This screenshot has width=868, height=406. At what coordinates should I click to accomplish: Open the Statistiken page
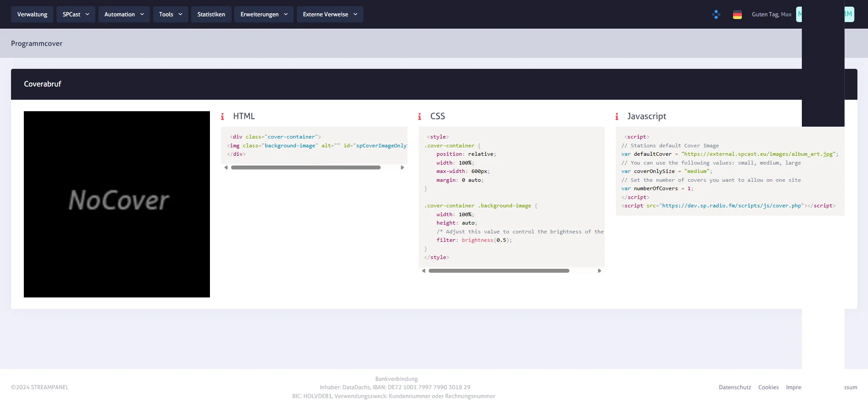click(211, 14)
